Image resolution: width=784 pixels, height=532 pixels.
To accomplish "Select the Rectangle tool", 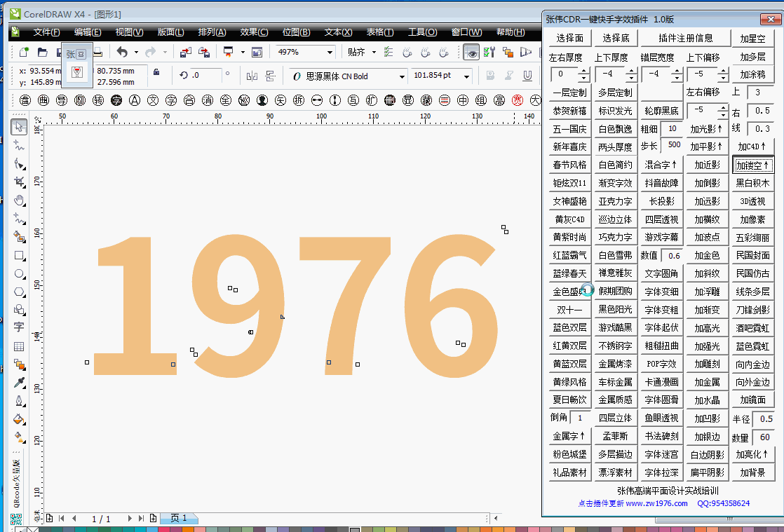I will point(19,255).
